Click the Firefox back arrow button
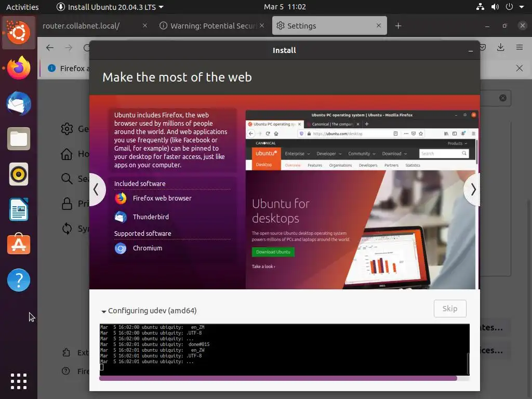This screenshot has width=532, height=399. [x=50, y=48]
